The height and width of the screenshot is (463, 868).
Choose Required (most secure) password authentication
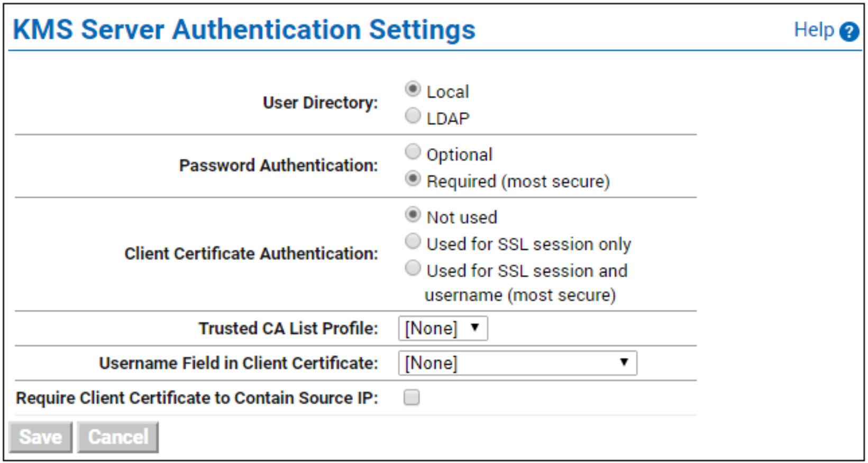(x=413, y=178)
